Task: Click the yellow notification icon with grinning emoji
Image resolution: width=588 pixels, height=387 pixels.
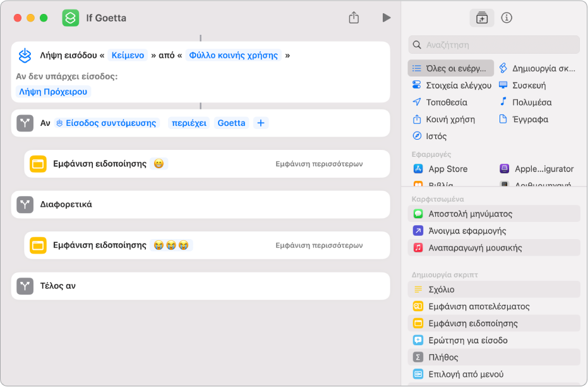Action: pos(38,164)
